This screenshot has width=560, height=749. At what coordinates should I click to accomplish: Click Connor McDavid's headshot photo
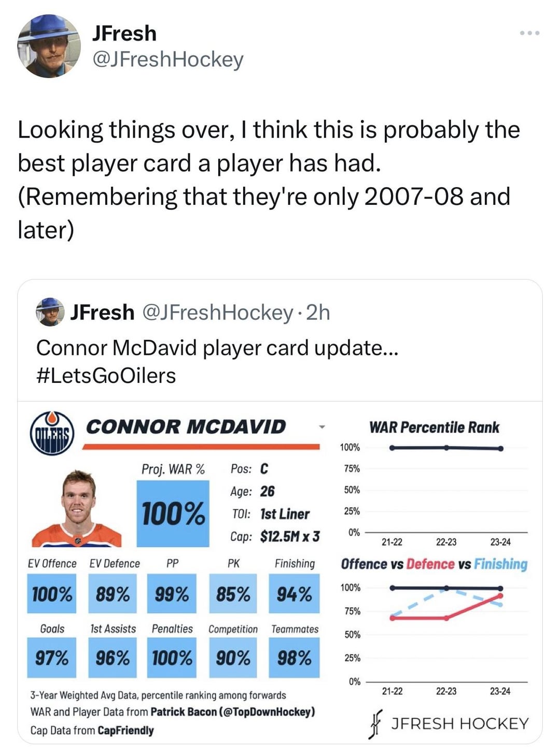coord(78,510)
